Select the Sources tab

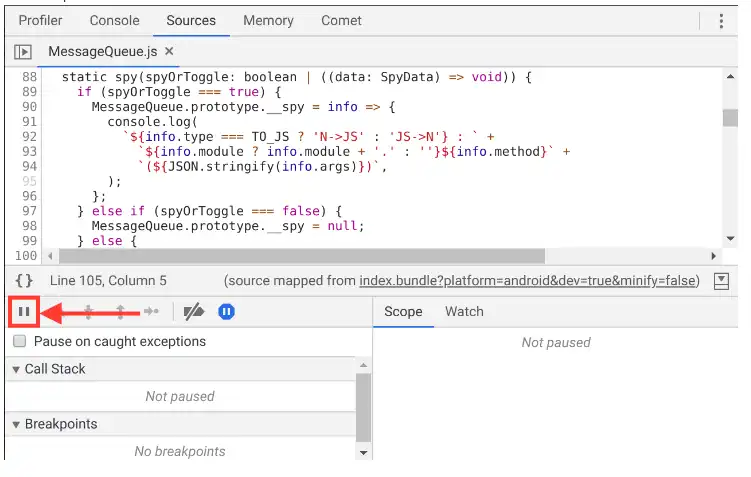(x=191, y=21)
